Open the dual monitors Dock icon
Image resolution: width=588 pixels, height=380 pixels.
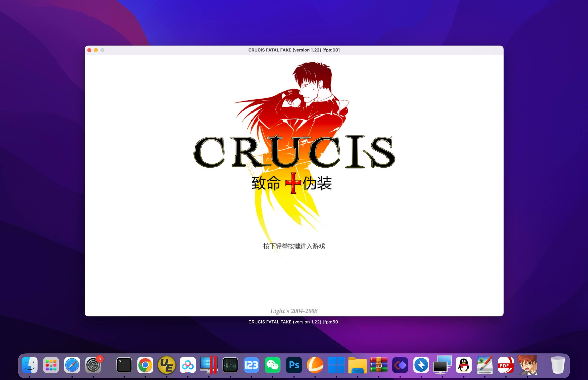coord(442,365)
